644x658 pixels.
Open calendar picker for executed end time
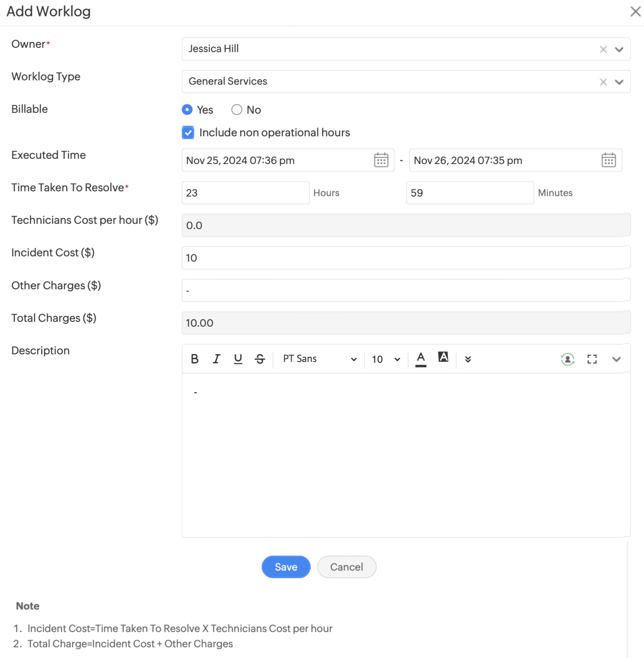point(608,160)
